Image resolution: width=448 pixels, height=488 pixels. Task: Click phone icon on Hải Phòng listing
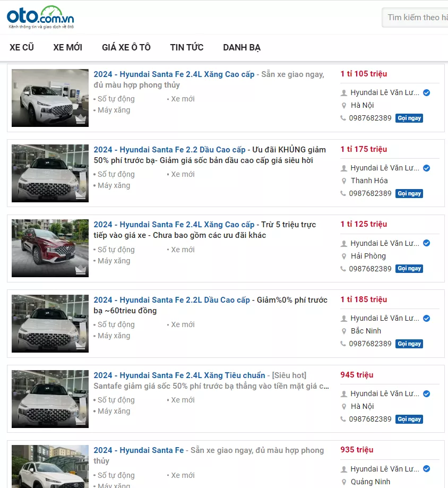point(343,269)
